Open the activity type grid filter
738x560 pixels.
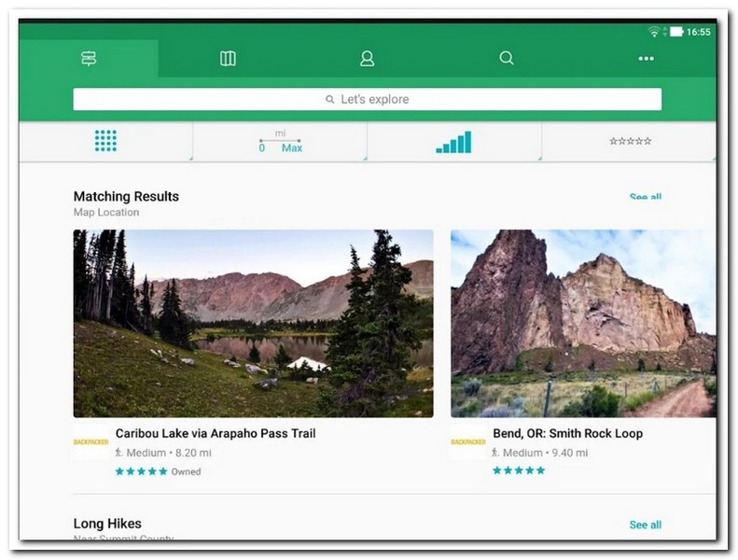pyautogui.click(x=105, y=141)
